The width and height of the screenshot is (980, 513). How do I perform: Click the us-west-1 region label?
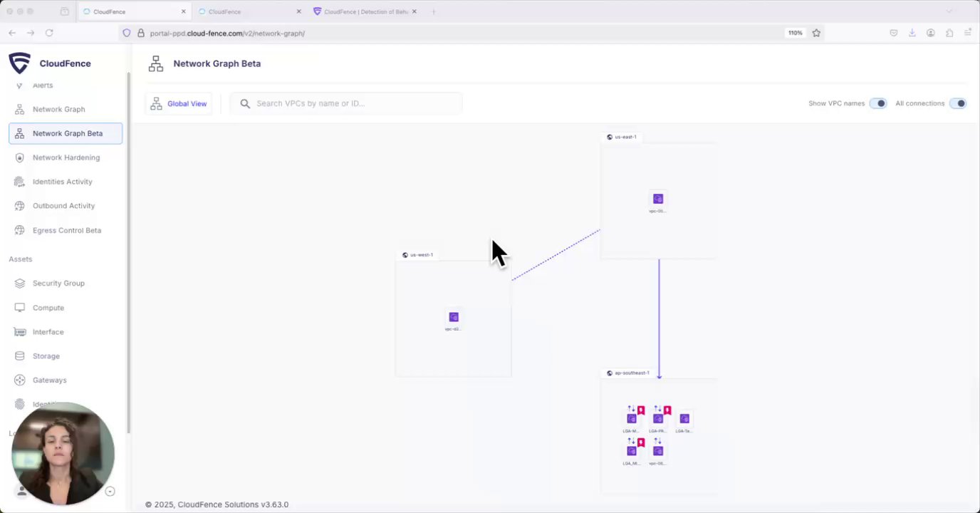click(x=417, y=255)
